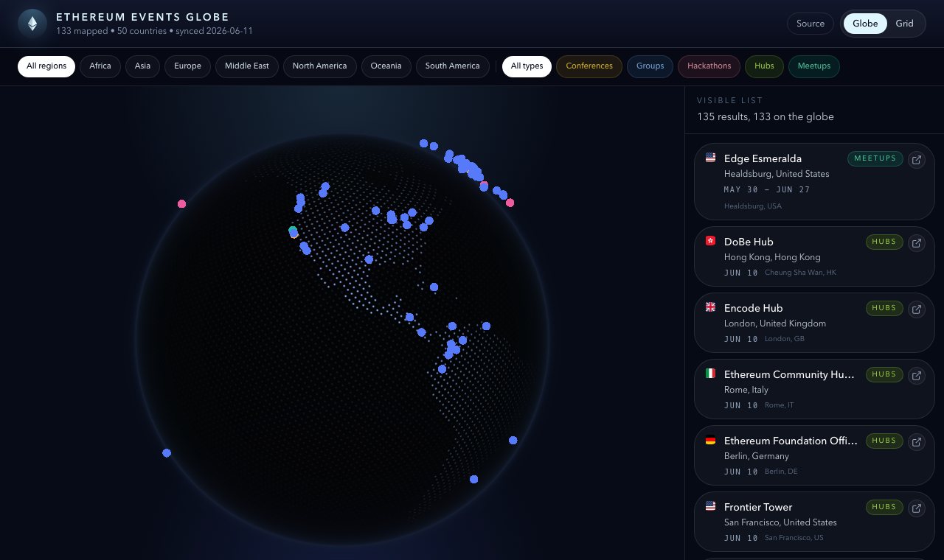
Task: Click "135 results, 133 on the globe" text
Action: (x=766, y=116)
